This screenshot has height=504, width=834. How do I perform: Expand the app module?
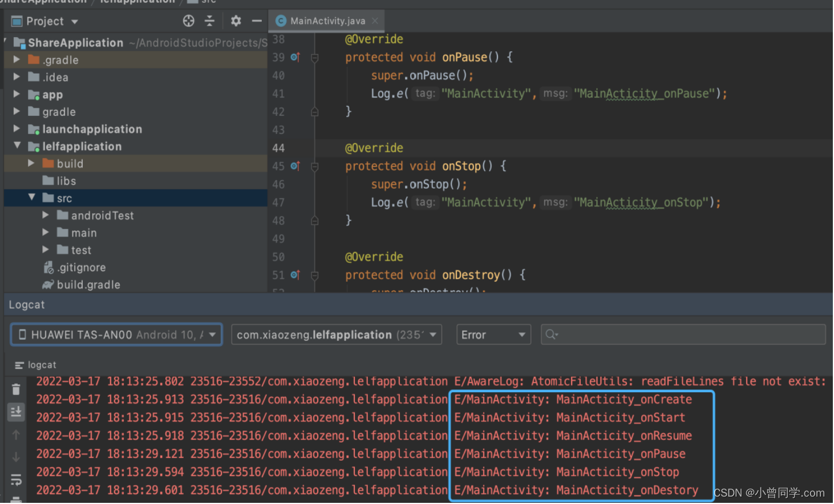click(x=17, y=94)
